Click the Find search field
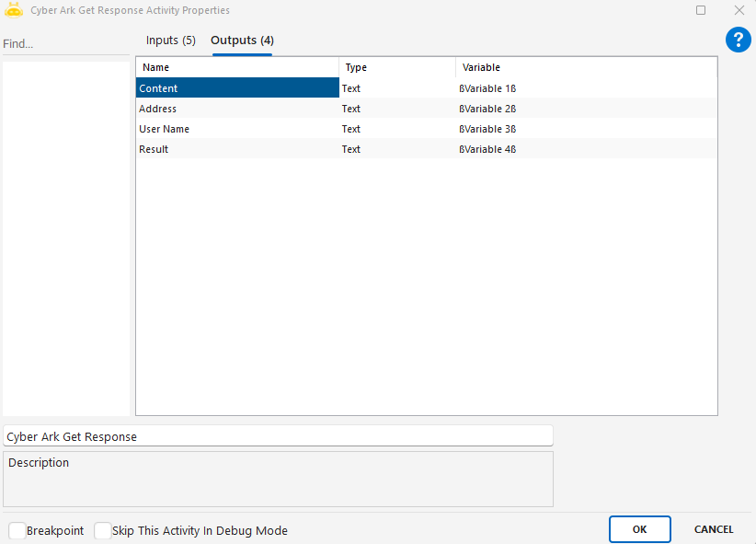756x544 pixels. (x=64, y=44)
